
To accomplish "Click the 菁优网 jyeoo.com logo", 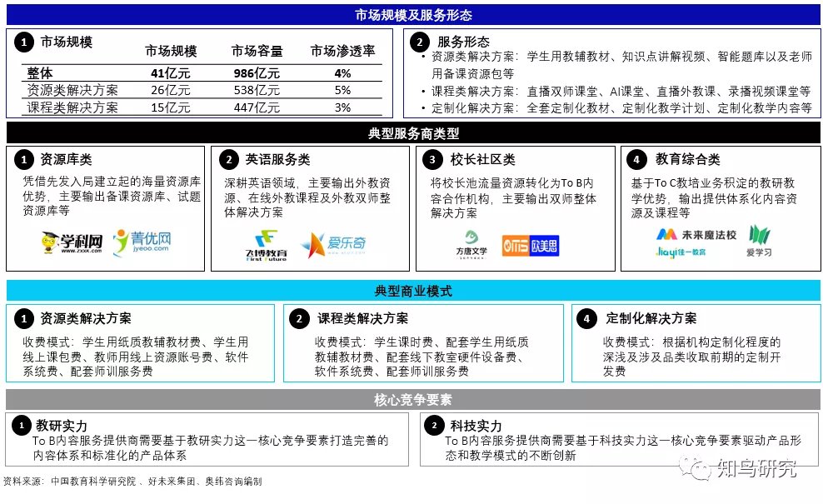I will coord(142,242).
